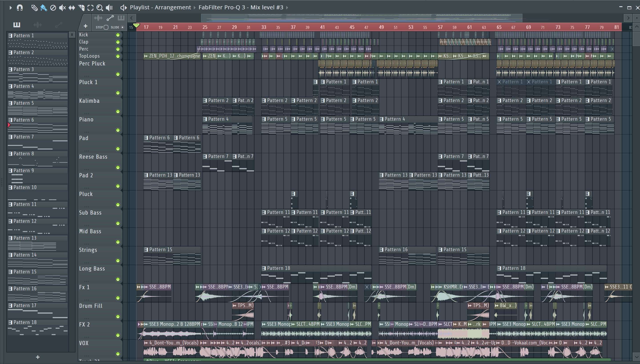Click the audio waveform icon above STEP

pyautogui.click(x=98, y=18)
